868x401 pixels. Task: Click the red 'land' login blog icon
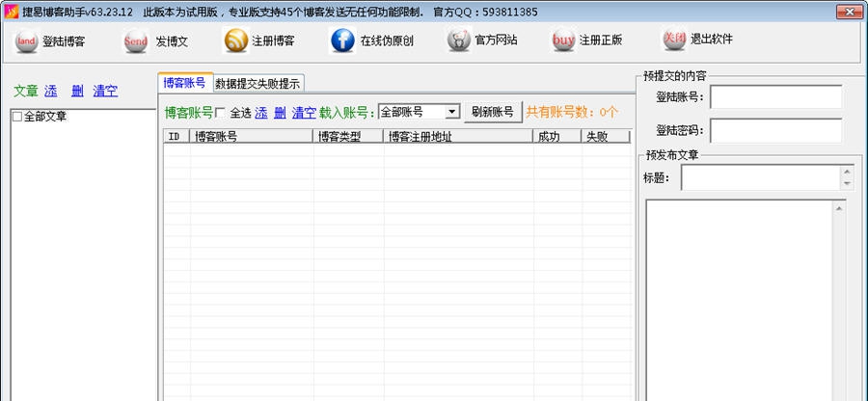(26, 41)
